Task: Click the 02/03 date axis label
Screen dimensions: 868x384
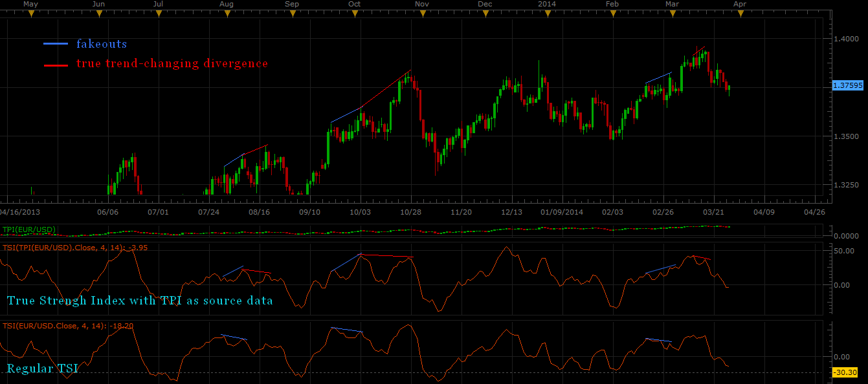Action: (612, 211)
